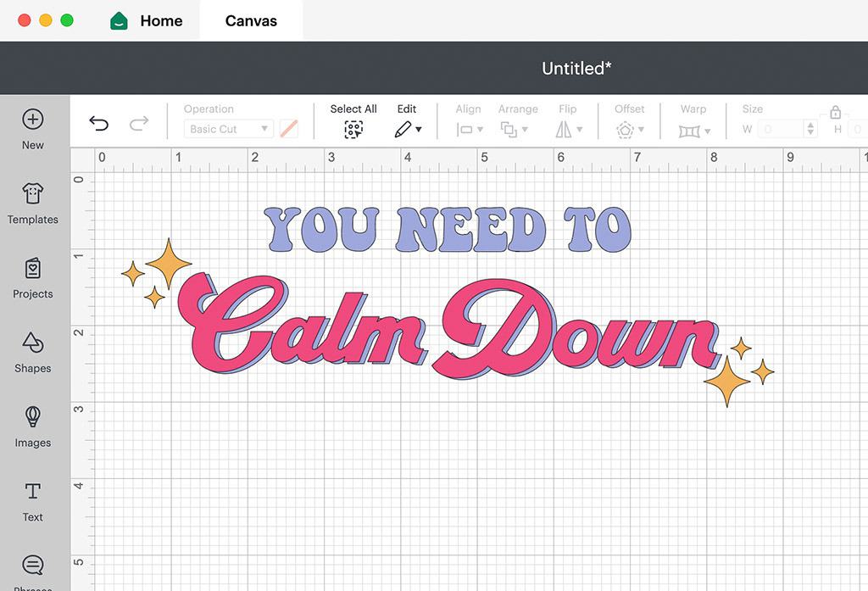Expand the Warp dropdown arrow
Viewport: 868px width, 591px height.
(x=708, y=131)
